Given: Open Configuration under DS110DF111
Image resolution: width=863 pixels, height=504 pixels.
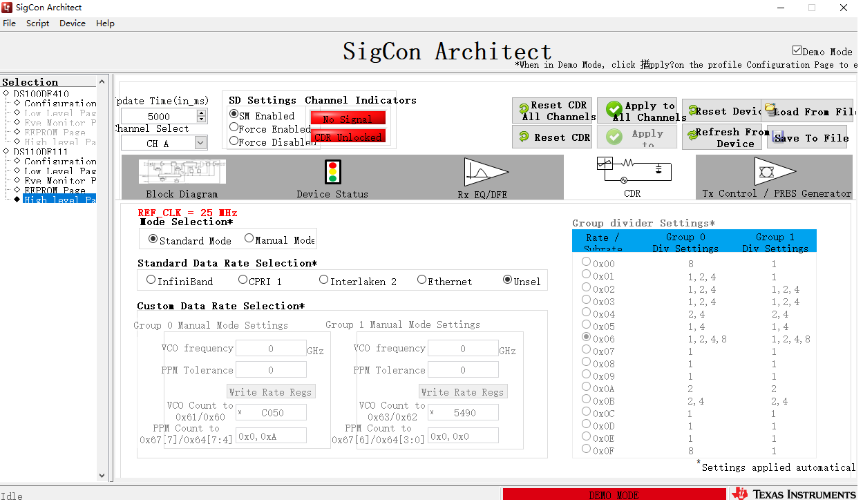Looking at the screenshot, I should pyautogui.click(x=60, y=161).
